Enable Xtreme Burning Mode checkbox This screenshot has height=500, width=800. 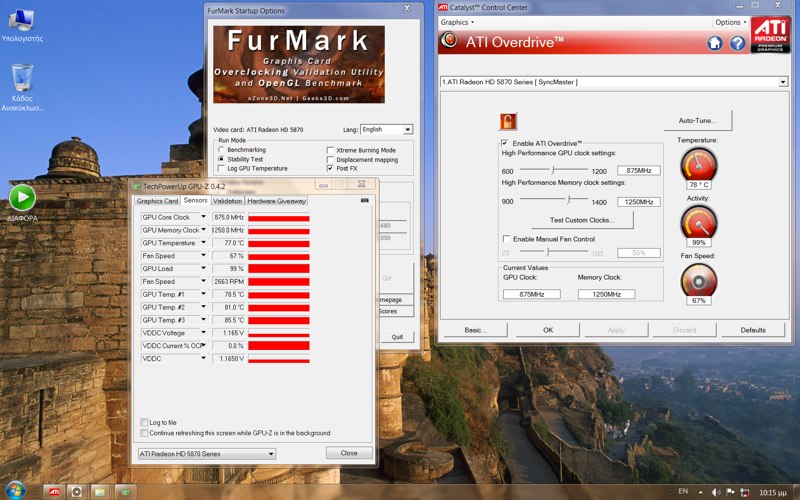[330, 150]
